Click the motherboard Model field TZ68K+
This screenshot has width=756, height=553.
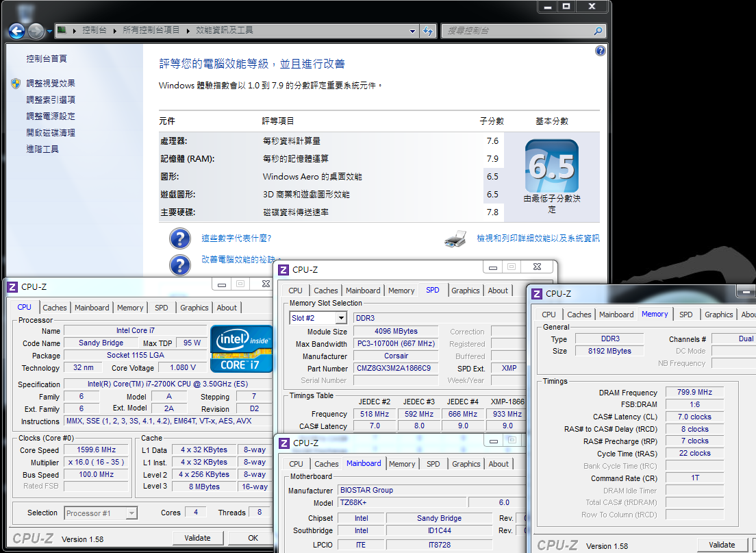pyautogui.click(x=401, y=502)
